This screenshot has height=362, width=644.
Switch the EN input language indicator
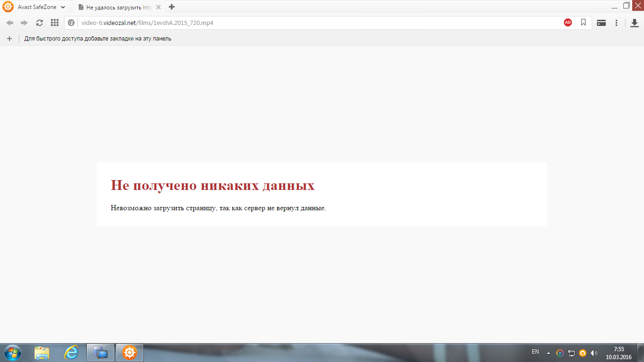[535, 352]
